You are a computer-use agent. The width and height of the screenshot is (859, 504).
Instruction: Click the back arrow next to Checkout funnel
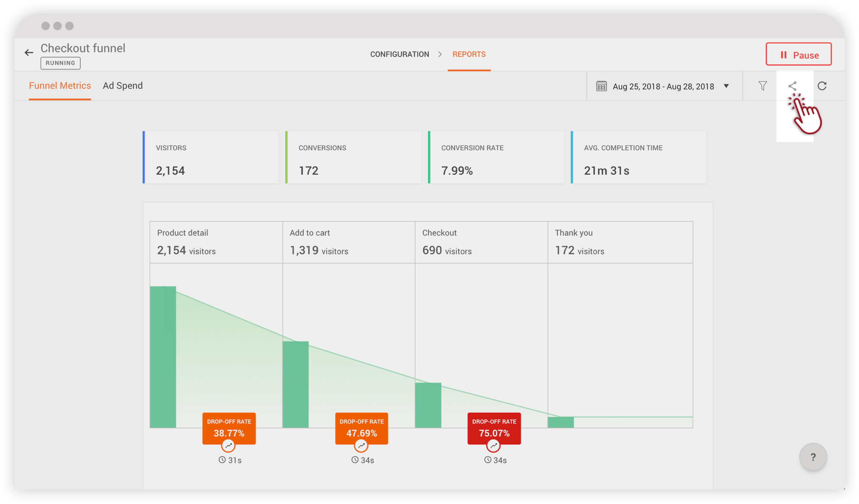(x=29, y=52)
